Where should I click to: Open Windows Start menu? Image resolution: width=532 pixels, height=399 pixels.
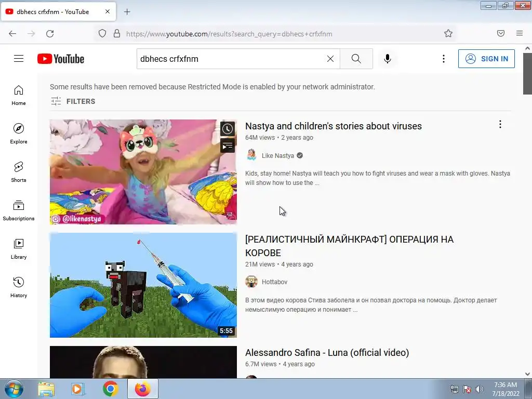[14, 389]
